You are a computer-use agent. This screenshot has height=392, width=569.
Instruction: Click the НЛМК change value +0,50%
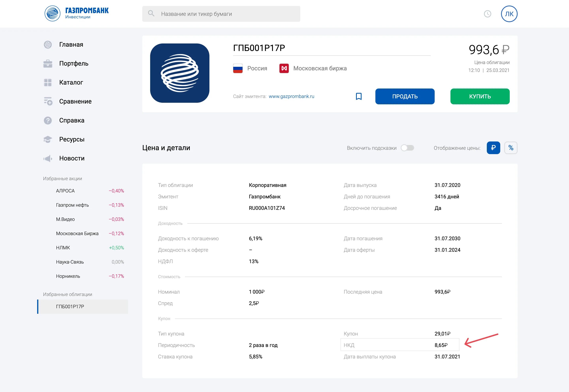click(116, 248)
